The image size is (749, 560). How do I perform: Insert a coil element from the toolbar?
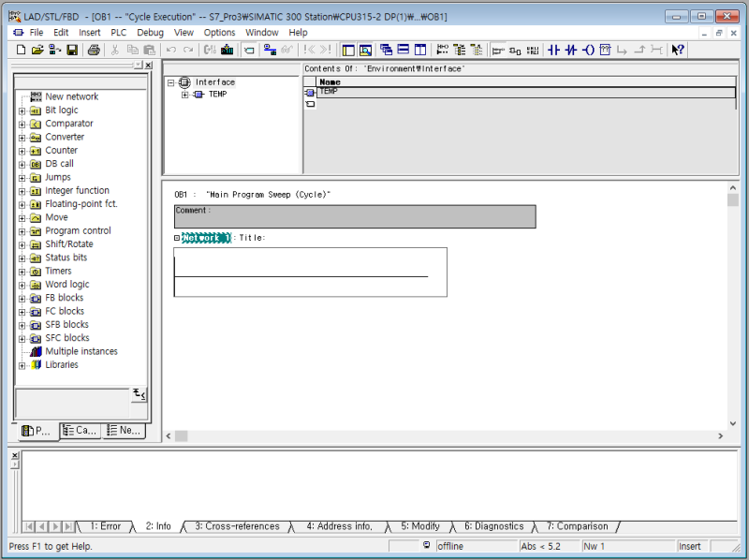[589, 50]
